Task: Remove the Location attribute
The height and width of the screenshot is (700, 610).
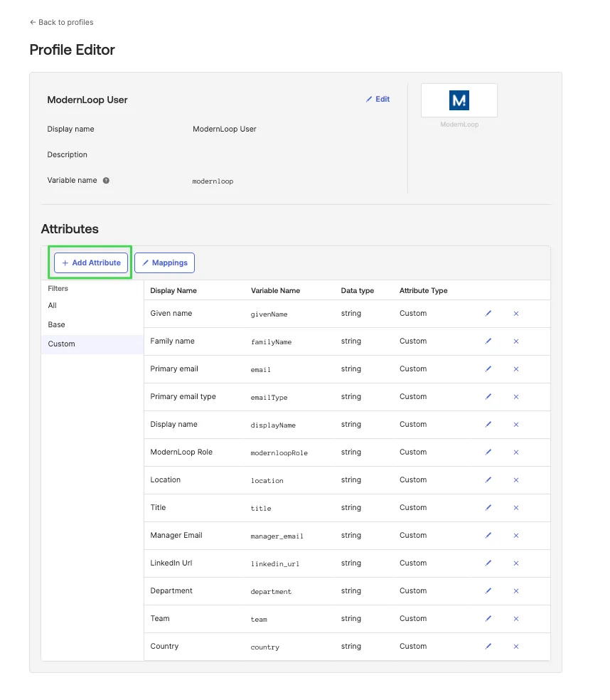Action: point(516,480)
